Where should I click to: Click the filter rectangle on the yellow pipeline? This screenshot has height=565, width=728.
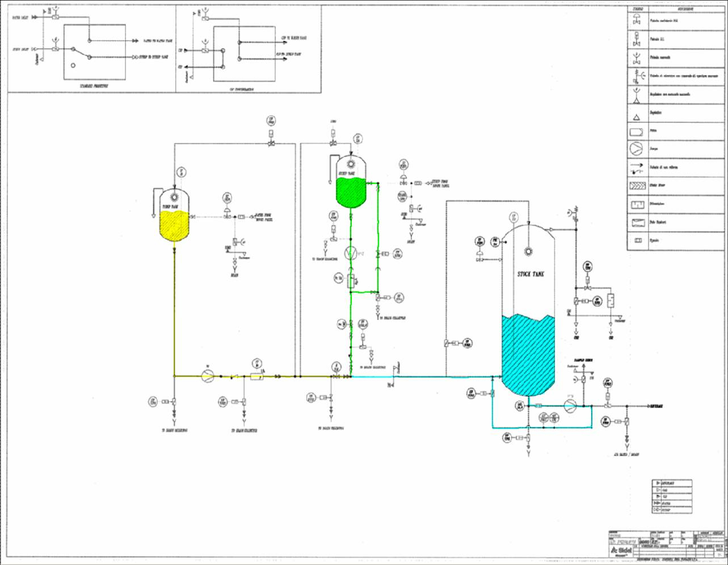coord(258,376)
